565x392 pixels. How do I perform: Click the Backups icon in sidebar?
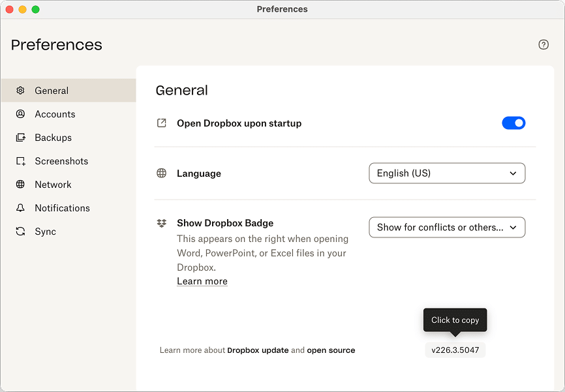click(20, 137)
